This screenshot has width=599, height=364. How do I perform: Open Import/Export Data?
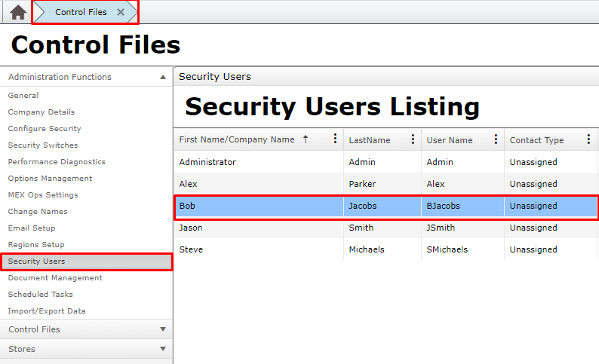tap(47, 311)
